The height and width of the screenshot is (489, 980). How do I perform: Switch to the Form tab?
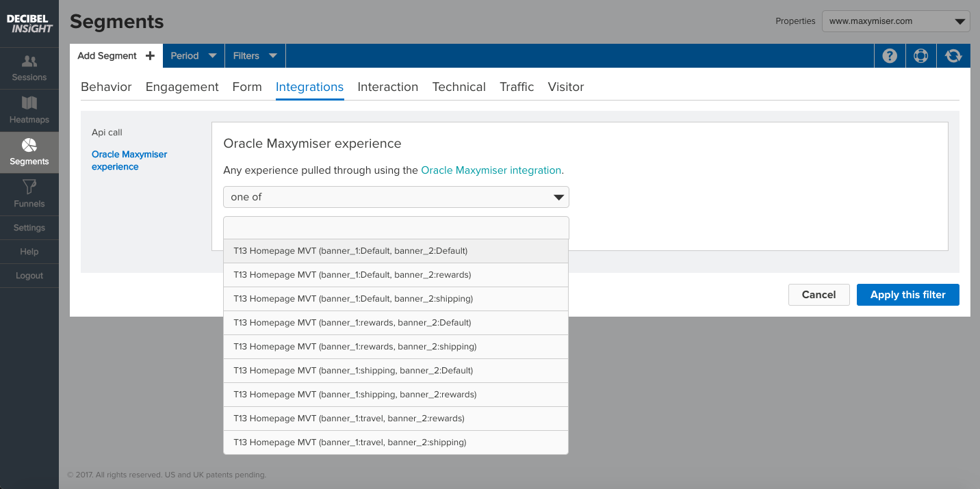(x=247, y=87)
